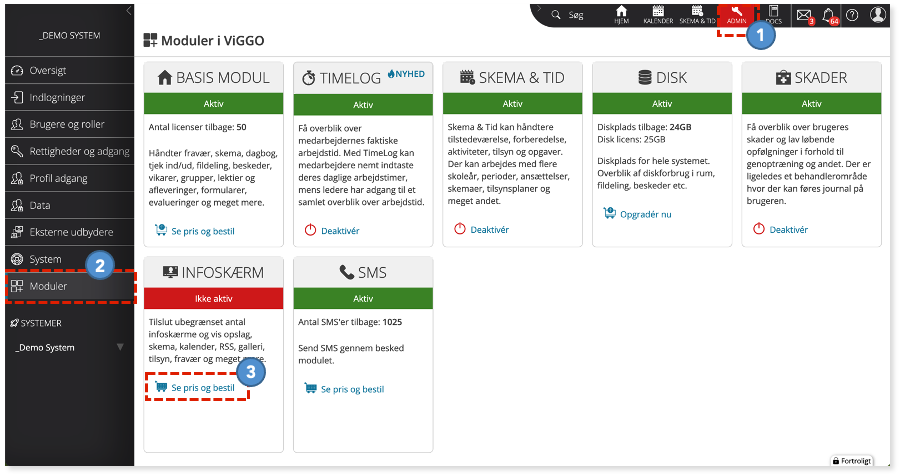Viewport: 900px width, 474px height.
Task: Expand the _Demo System dropdown arrow
Action: tap(120, 347)
